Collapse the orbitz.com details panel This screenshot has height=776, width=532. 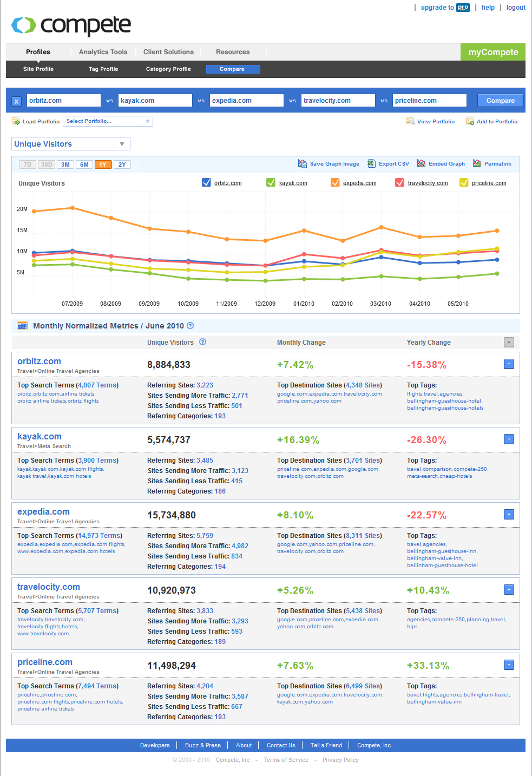click(509, 364)
